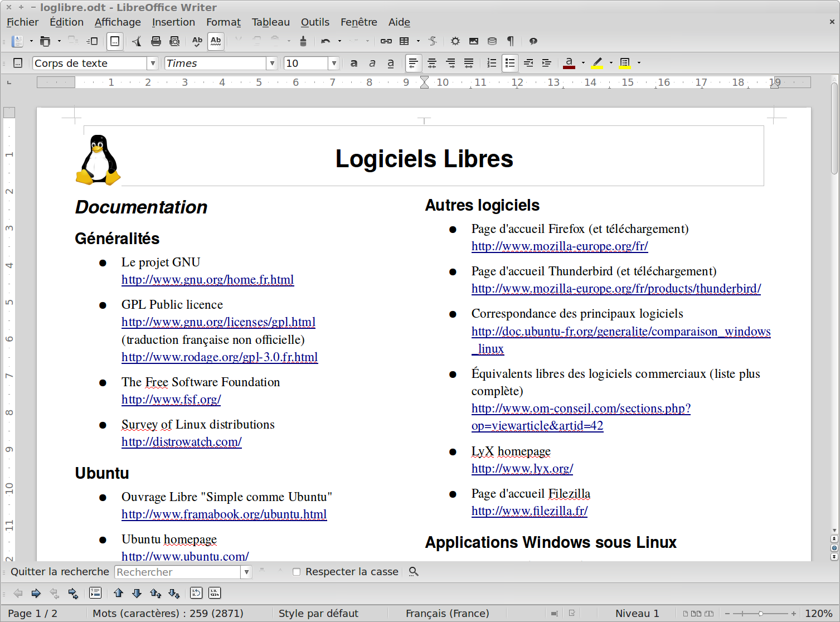Apply yellow highlighting color swatch
This screenshot has height=622, width=840.
pyautogui.click(x=597, y=63)
